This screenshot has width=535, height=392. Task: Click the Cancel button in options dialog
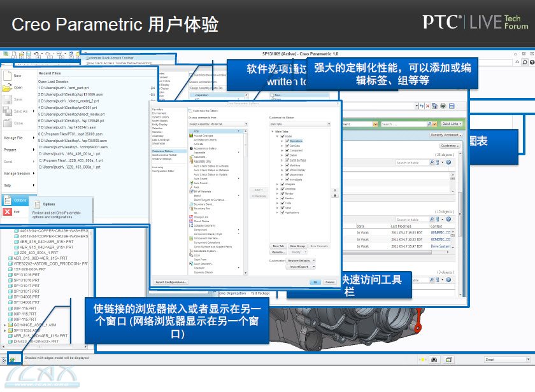coord(330,283)
